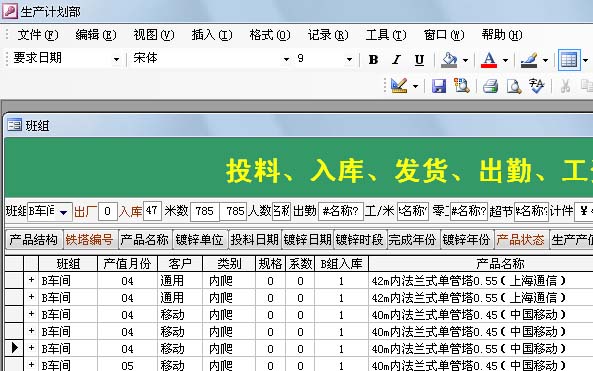
Task: Click the 镀锌单位 button
Action: pyautogui.click(x=200, y=239)
